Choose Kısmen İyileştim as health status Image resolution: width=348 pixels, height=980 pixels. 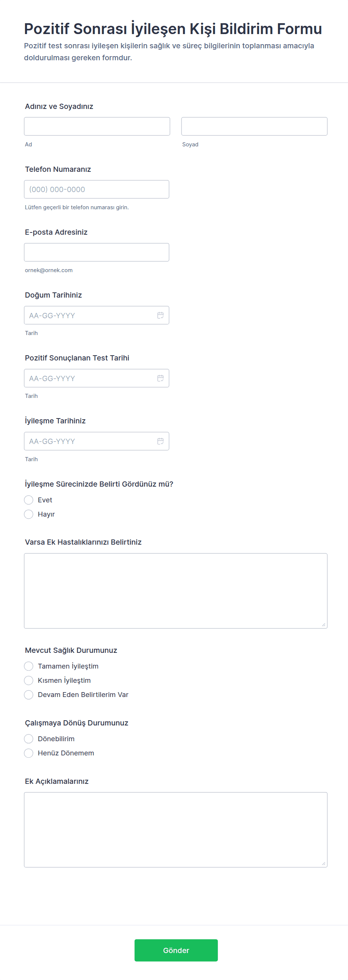point(28,680)
